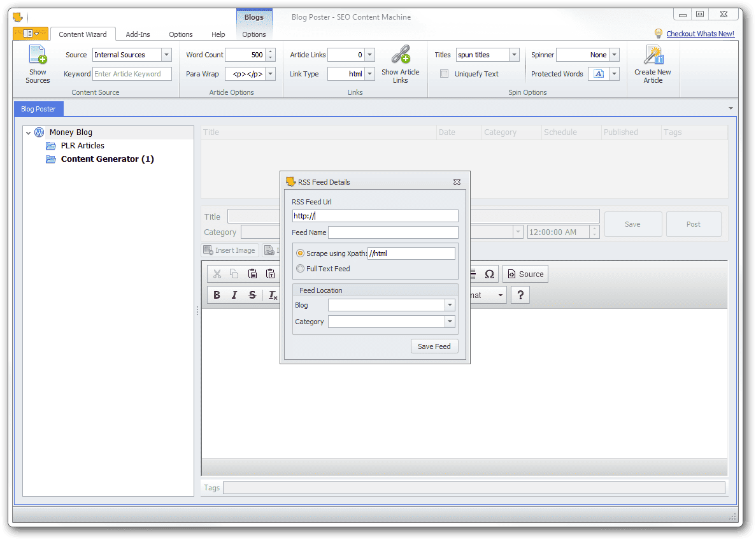Open the Link Type html dropdown
This screenshot has height=540, width=756.
pyautogui.click(x=370, y=74)
